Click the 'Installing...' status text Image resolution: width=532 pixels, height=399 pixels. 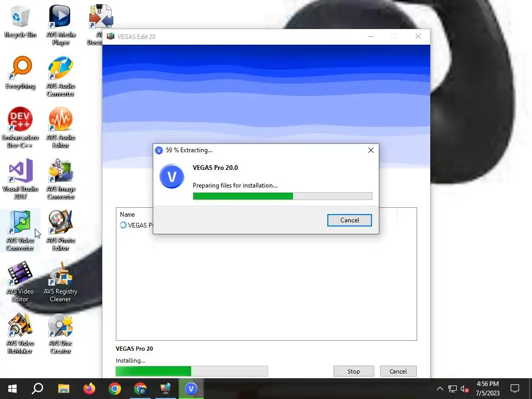130,361
